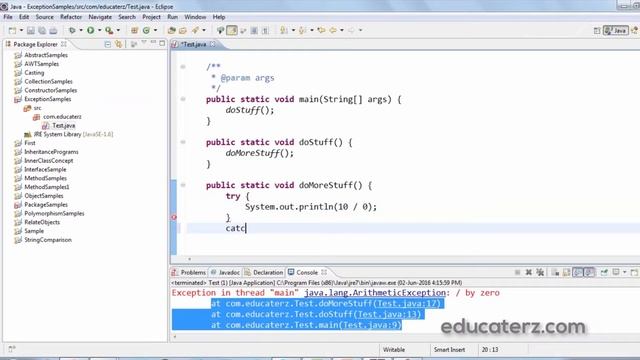Collapse the Javadoc comment fold marker
640x360 pixels.
[183, 67]
